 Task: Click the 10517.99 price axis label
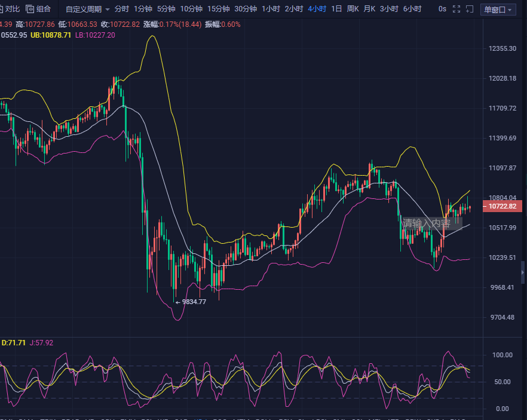click(503, 228)
